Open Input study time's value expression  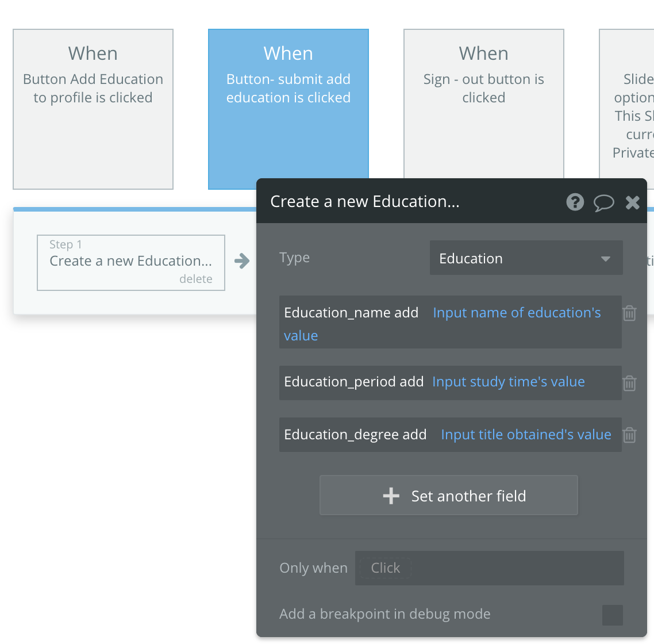pyautogui.click(x=508, y=382)
